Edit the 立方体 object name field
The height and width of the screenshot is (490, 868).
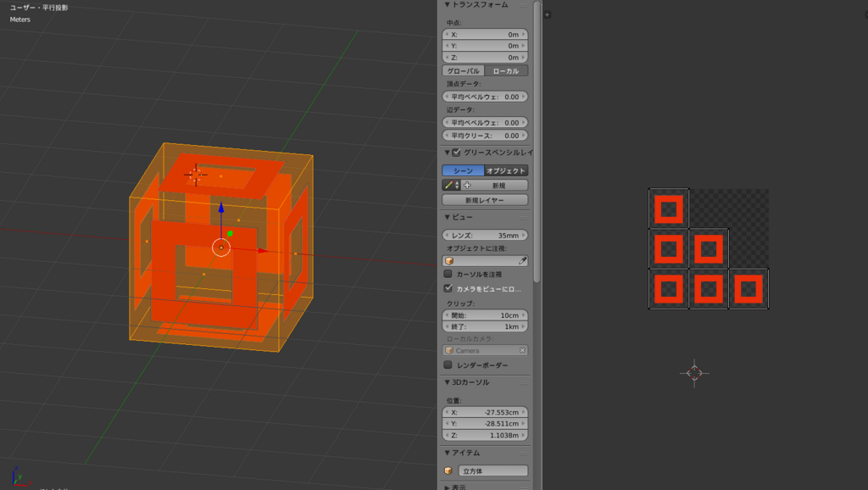click(493, 471)
